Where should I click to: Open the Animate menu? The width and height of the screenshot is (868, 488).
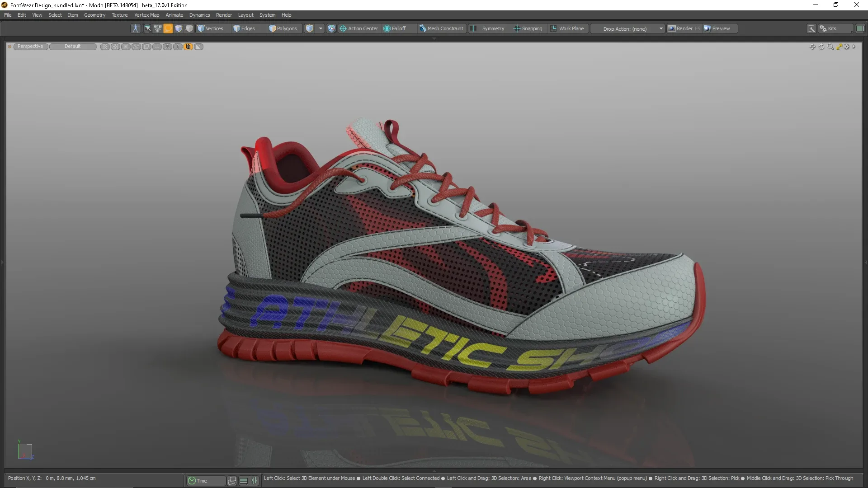[x=175, y=15]
